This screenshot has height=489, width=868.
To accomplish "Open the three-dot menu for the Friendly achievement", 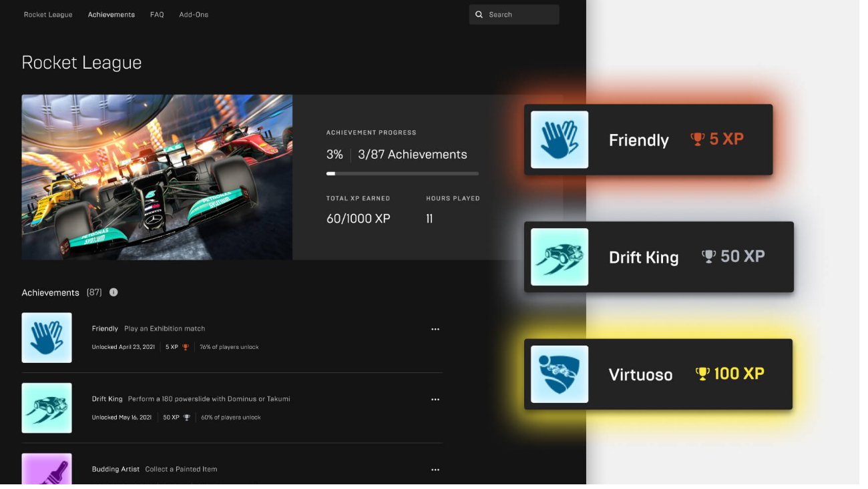I will tap(435, 329).
